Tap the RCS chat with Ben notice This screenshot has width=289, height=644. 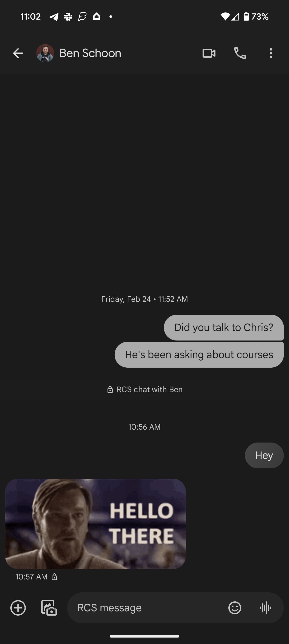pos(145,389)
